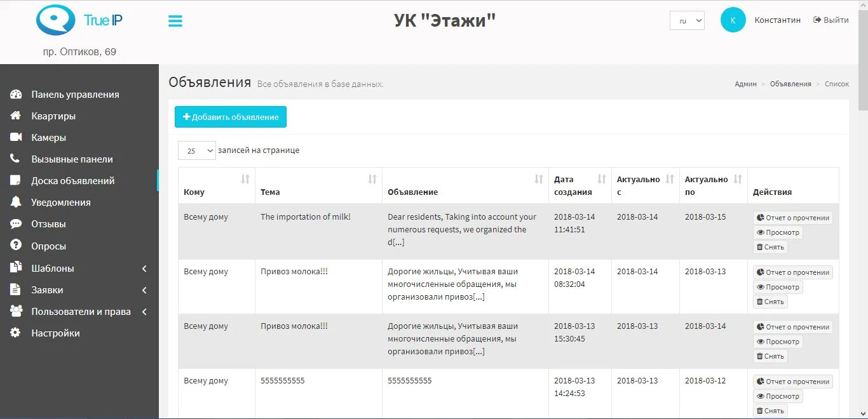The width and height of the screenshot is (868, 419).
Task: Click the Доска объявлений note icon
Action: coord(16,180)
